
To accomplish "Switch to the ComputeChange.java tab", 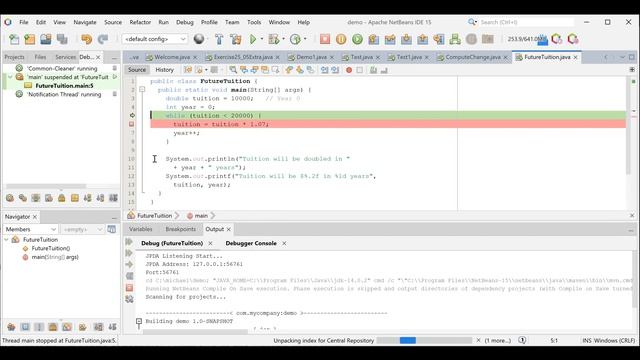I will click(473, 57).
